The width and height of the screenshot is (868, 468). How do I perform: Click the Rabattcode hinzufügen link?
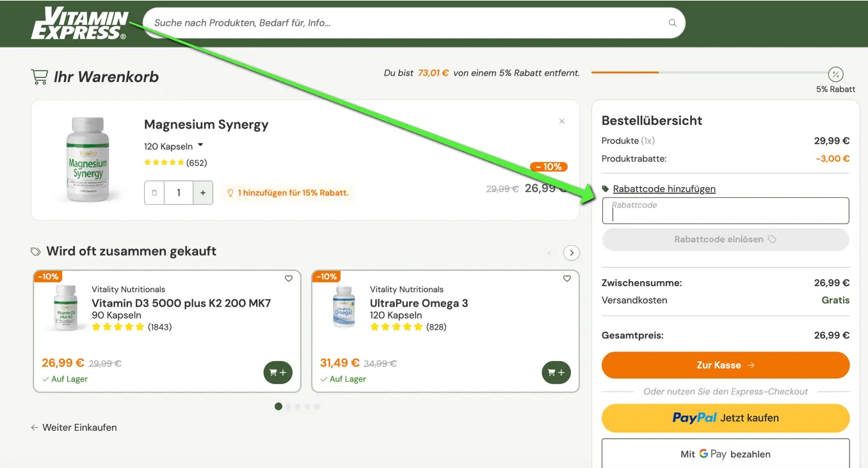click(x=664, y=189)
